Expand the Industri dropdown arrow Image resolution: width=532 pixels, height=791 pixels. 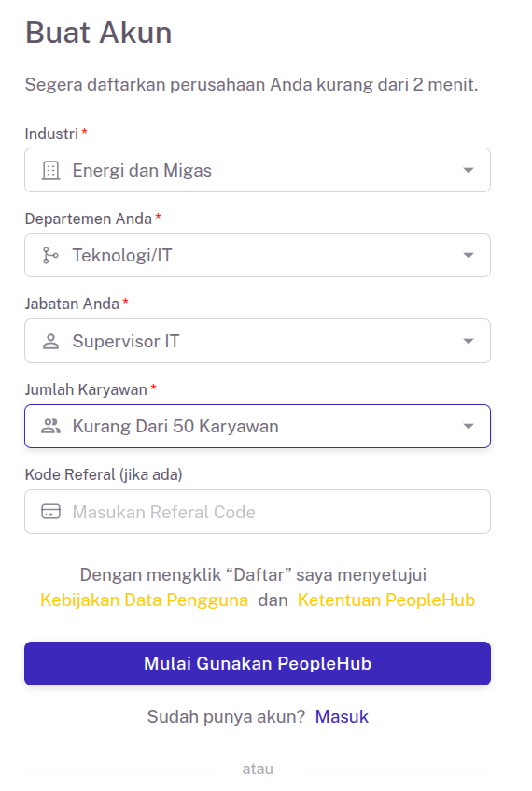pyautogui.click(x=469, y=171)
